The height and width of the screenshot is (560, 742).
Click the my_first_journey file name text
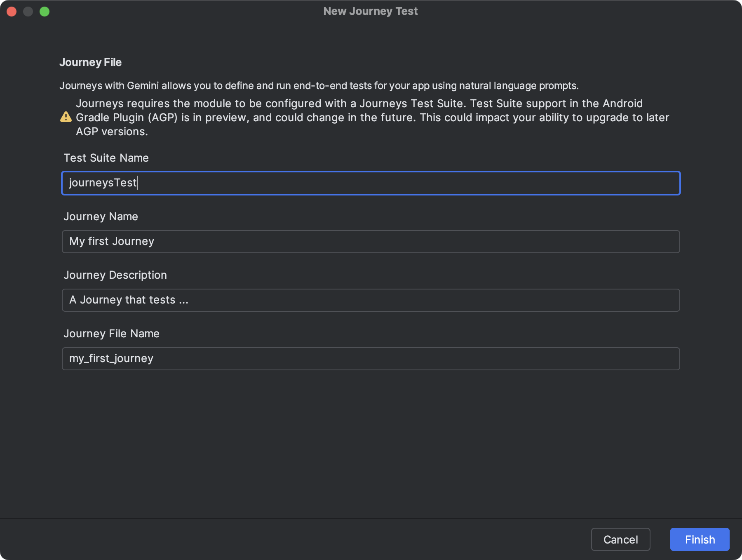pos(111,359)
